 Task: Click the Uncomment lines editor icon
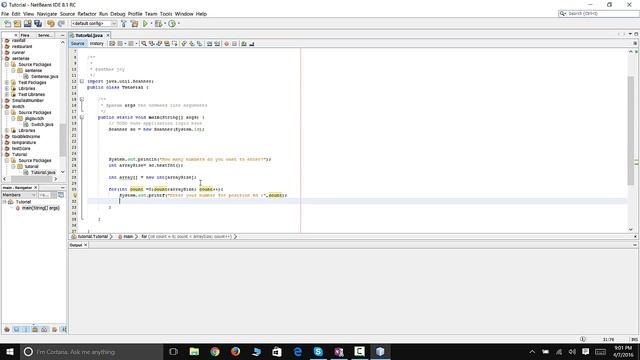[251, 44]
